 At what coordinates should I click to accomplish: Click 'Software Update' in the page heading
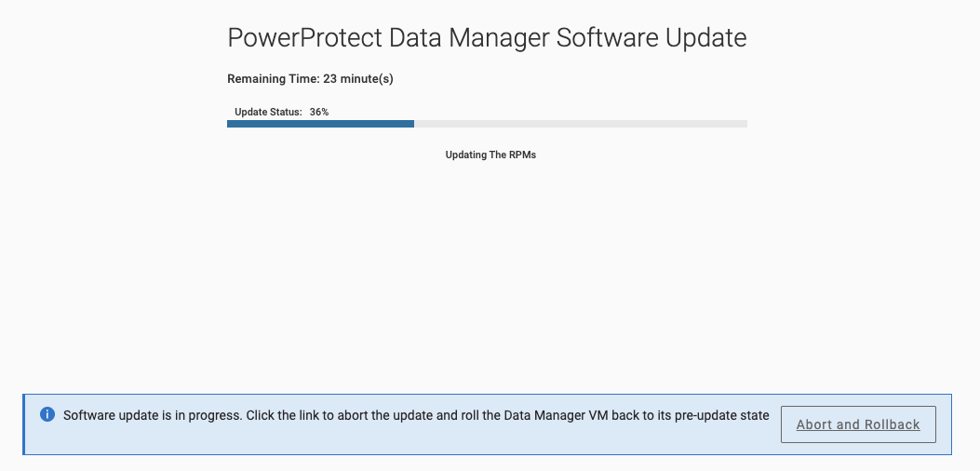pos(651,38)
